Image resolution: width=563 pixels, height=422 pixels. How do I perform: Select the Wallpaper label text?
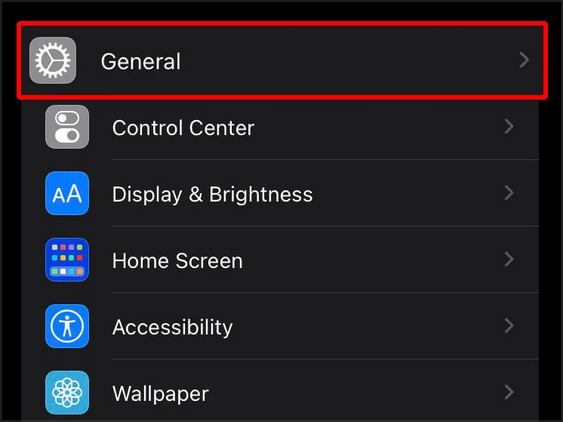click(x=160, y=394)
